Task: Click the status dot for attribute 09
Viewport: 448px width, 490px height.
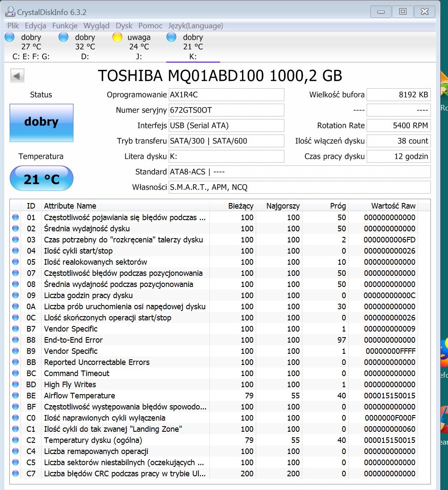Action: 15,295
